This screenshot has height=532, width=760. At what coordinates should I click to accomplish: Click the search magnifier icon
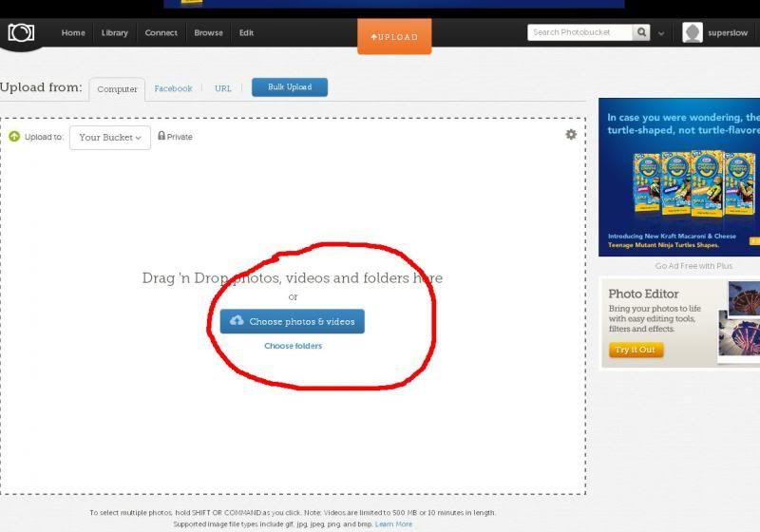pos(641,32)
